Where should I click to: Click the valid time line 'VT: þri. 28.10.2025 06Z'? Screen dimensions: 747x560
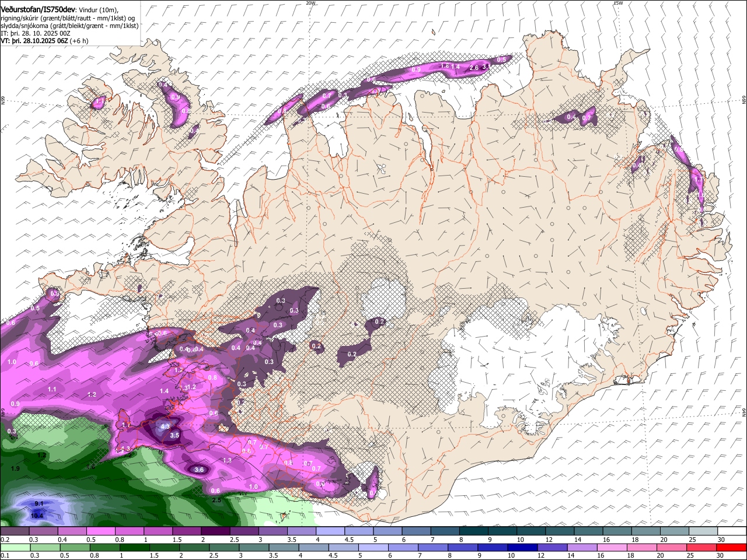point(34,41)
